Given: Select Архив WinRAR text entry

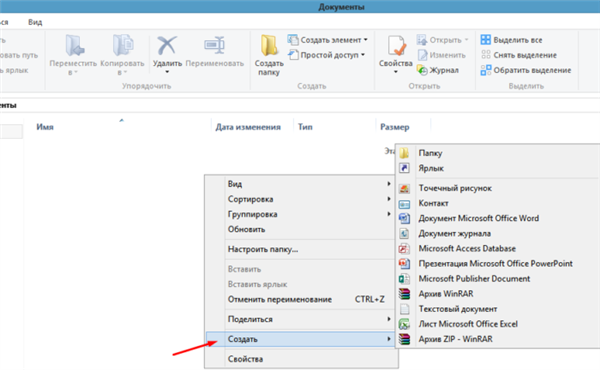Looking at the screenshot, I should coord(446,294).
